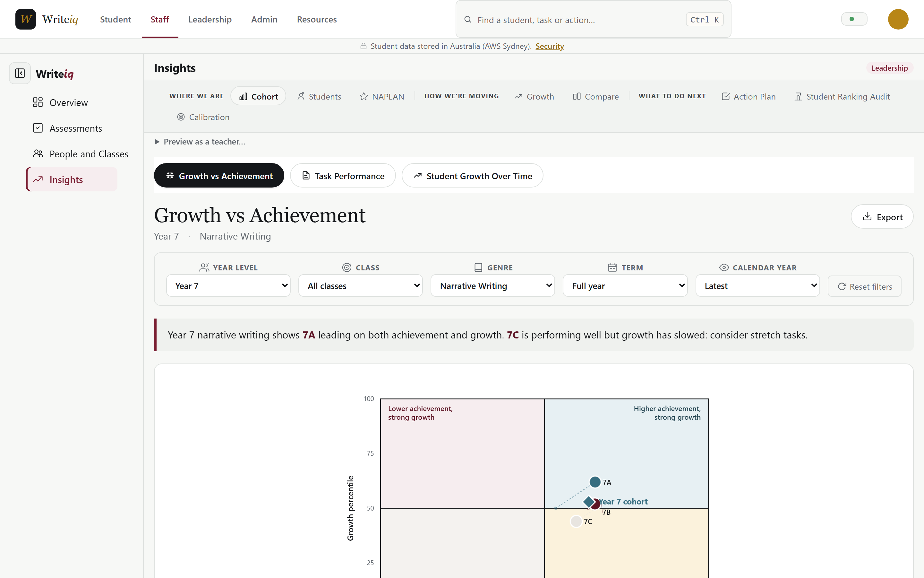The image size is (924, 578).
Task: Toggle the green status switch
Action: [854, 19]
